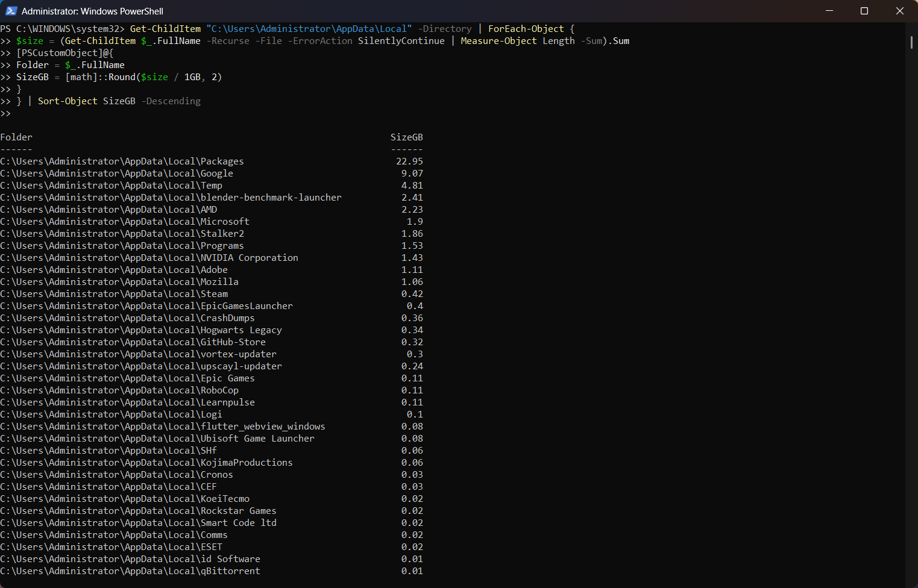The height and width of the screenshot is (588, 918).
Task: Select the Local\SHf folder path
Action: [x=108, y=451]
